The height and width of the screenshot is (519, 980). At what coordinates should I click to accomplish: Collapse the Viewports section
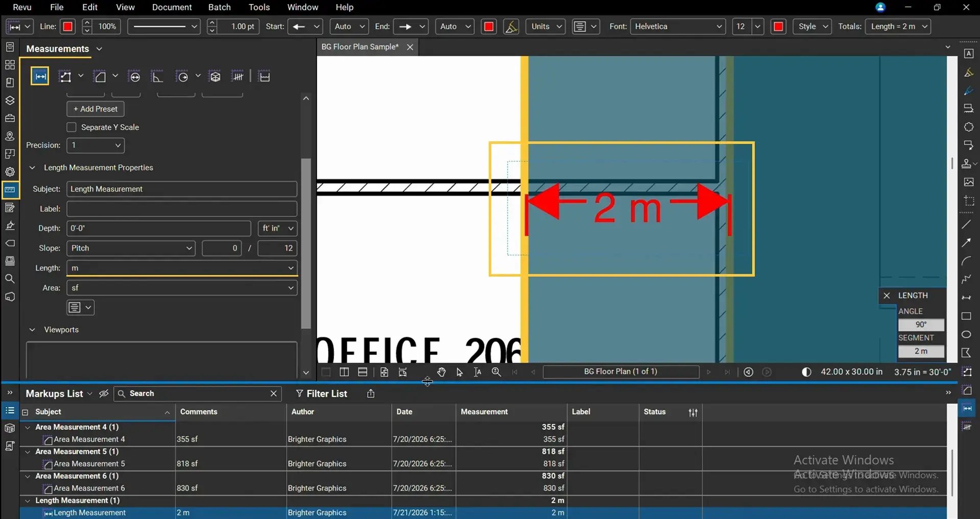(32, 330)
